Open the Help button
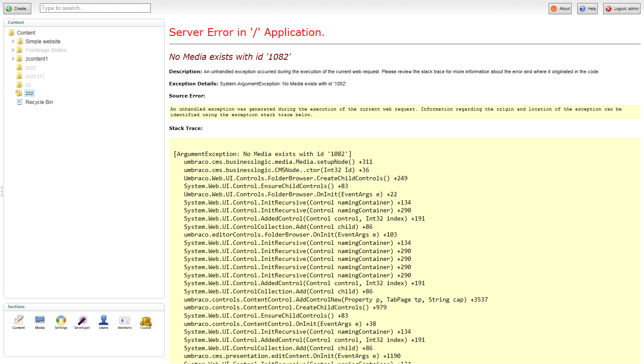 coord(587,9)
